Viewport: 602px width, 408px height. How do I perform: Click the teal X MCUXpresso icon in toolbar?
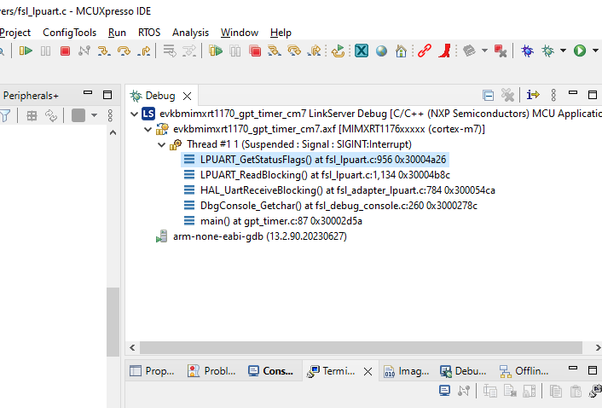[361, 51]
